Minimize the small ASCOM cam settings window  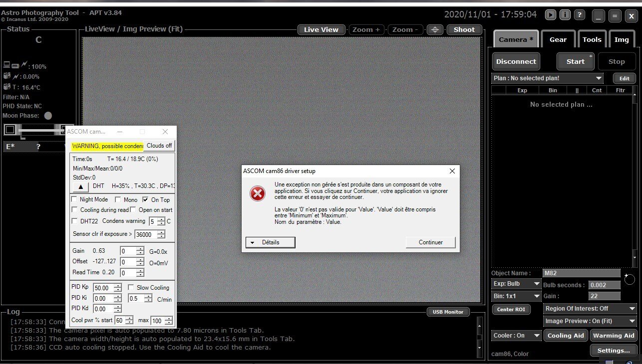tap(120, 132)
